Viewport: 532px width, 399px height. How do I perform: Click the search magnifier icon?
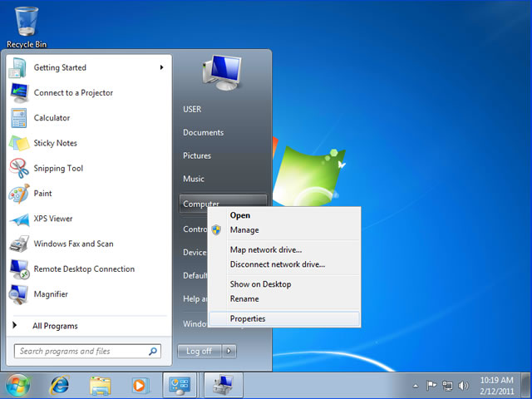point(153,351)
